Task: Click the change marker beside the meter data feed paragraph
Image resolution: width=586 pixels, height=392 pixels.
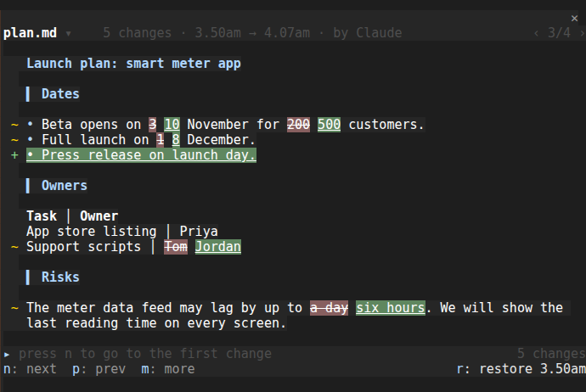Action: (14, 308)
